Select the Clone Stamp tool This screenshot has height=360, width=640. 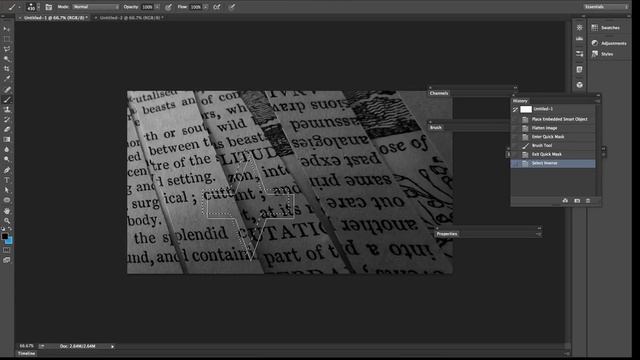[x=7, y=109]
